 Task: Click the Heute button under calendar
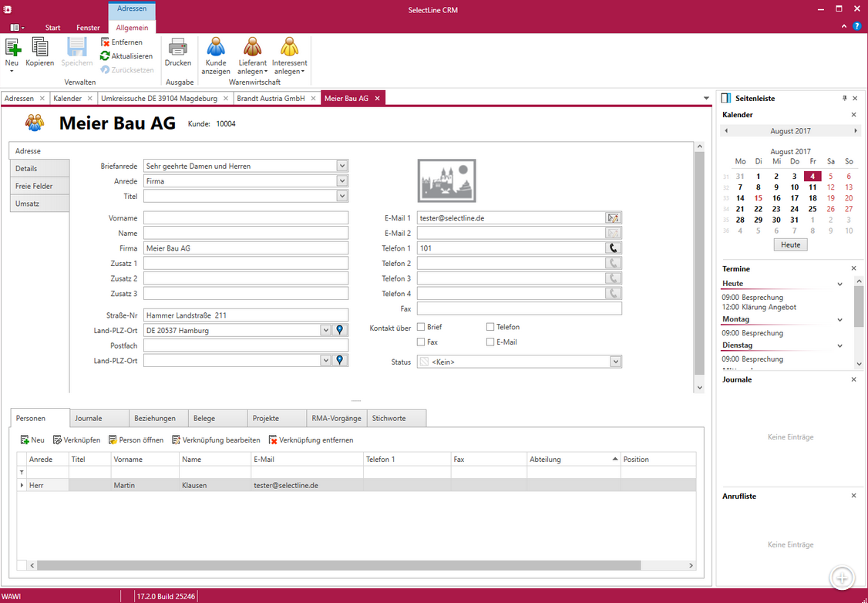(790, 244)
